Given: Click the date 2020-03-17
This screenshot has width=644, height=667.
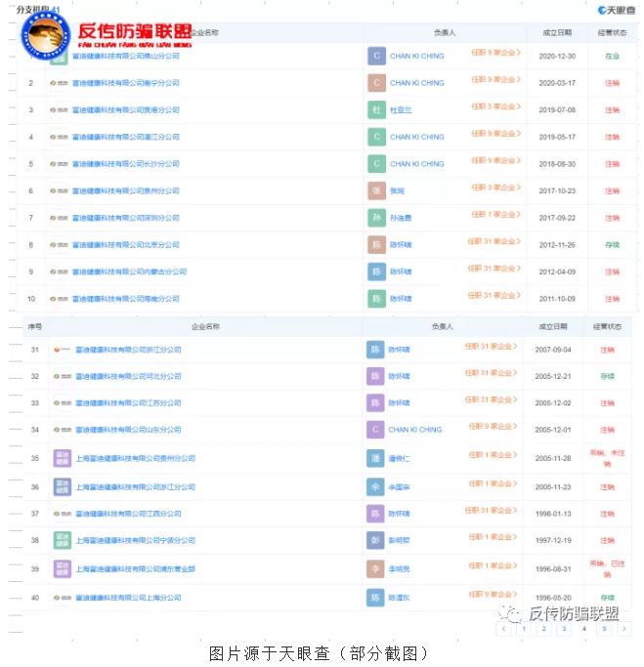Looking at the screenshot, I should pyautogui.click(x=557, y=83).
